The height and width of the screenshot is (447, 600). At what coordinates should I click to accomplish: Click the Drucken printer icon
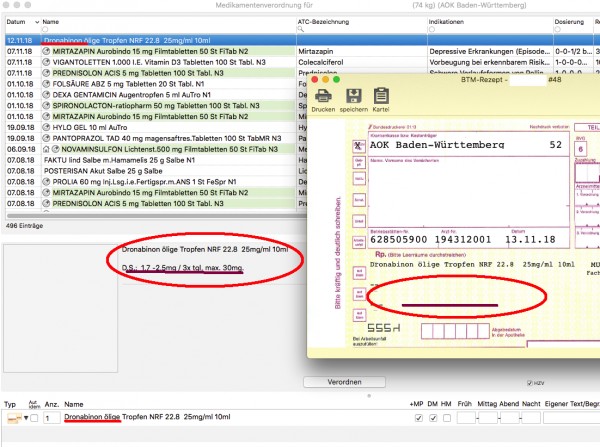[x=323, y=96]
